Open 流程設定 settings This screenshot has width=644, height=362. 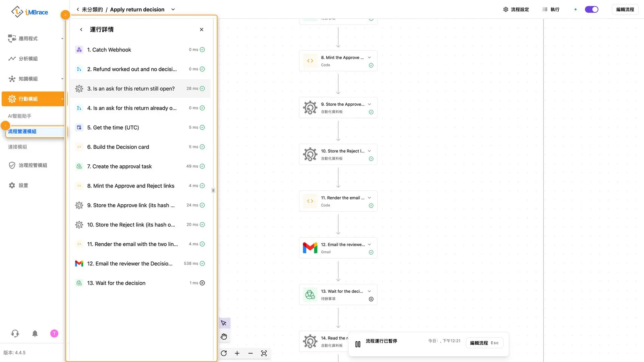(x=516, y=9)
